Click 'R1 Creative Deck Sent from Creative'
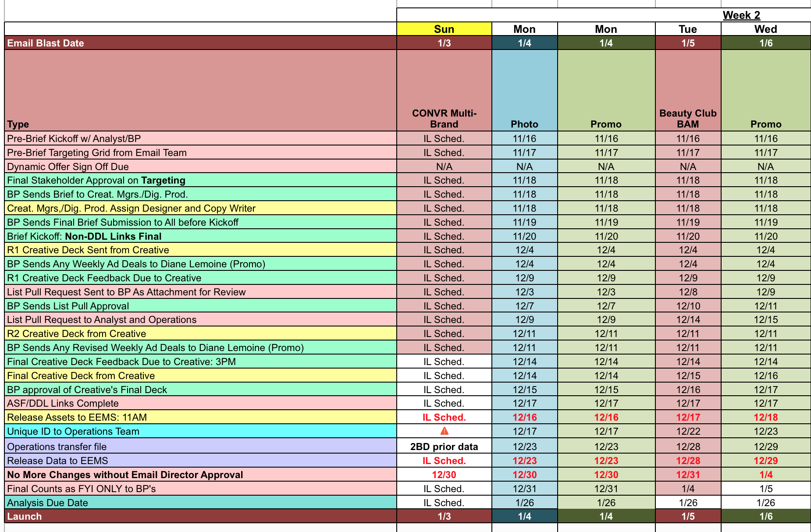 (x=200, y=250)
